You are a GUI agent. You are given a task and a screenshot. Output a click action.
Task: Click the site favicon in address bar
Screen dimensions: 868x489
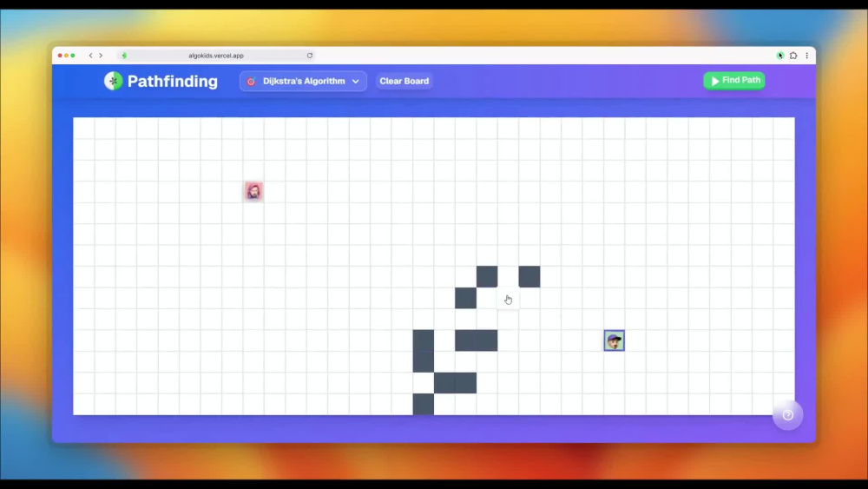124,56
